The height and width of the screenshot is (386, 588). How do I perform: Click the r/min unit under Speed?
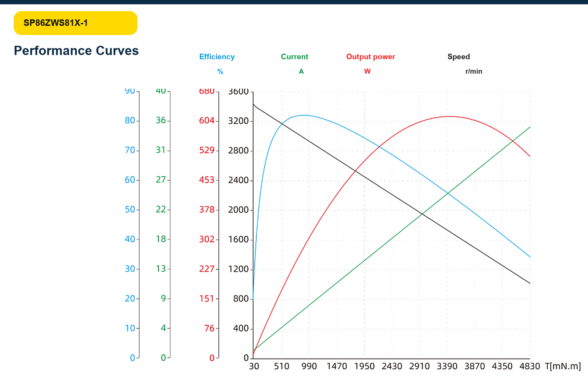point(474,71)
